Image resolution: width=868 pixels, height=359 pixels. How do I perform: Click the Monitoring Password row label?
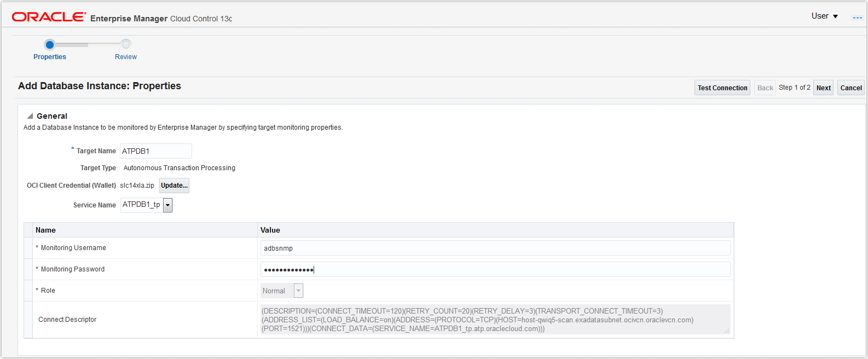pos(73,269)
